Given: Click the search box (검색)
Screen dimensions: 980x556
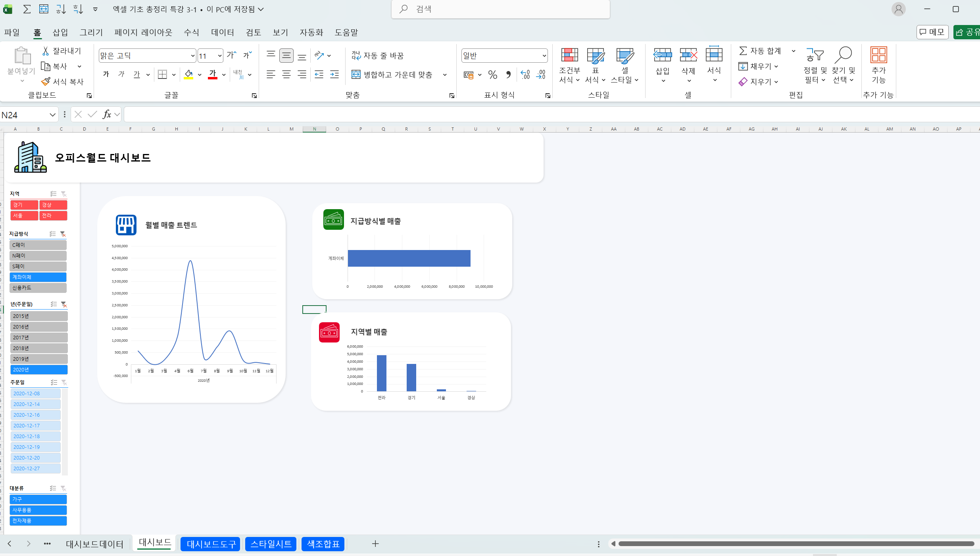Looking at the screenshot, I should (501, 9).
